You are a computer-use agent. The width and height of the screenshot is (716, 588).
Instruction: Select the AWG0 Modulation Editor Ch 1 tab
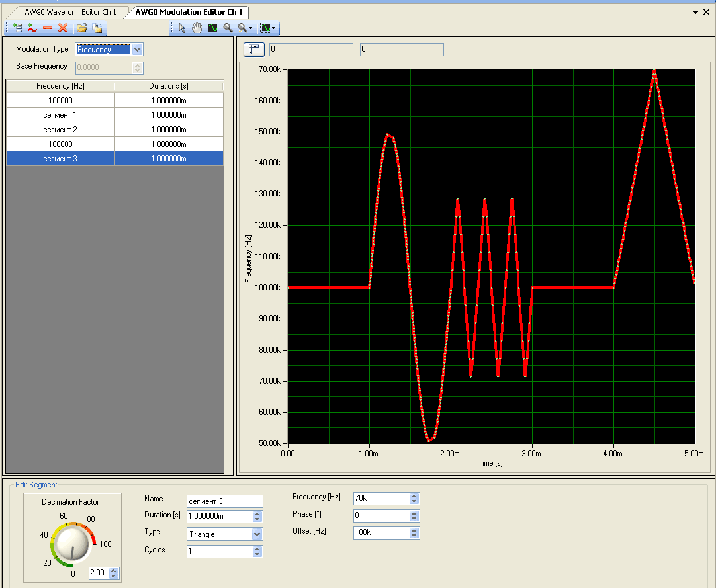coord(189,12)
